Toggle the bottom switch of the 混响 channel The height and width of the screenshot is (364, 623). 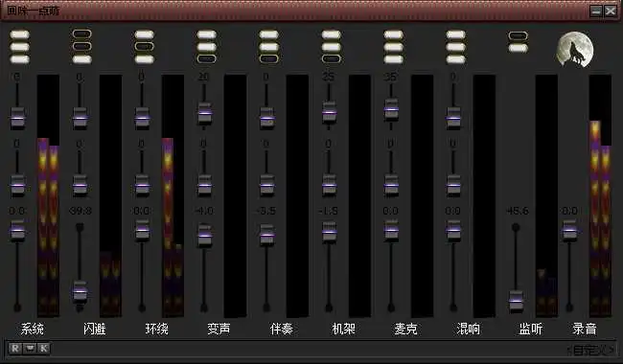455,59
